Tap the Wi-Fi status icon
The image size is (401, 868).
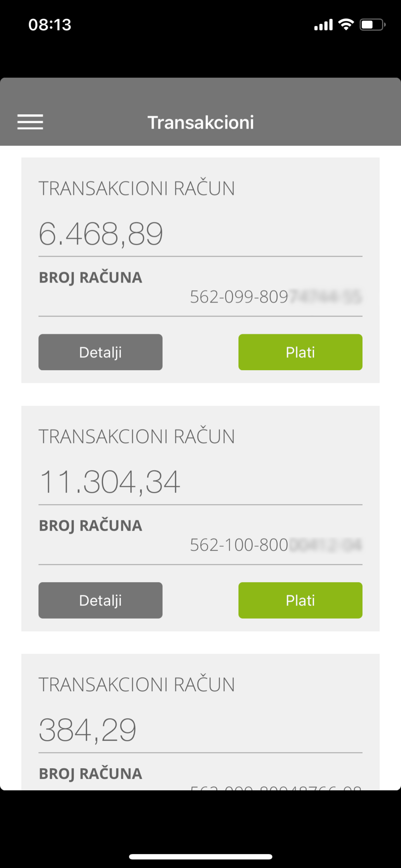(x=346, y=25)
